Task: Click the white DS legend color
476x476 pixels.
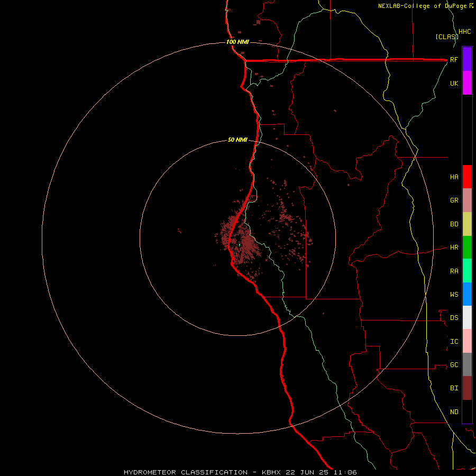Action: pyautogui.click(x=467, y=317)
